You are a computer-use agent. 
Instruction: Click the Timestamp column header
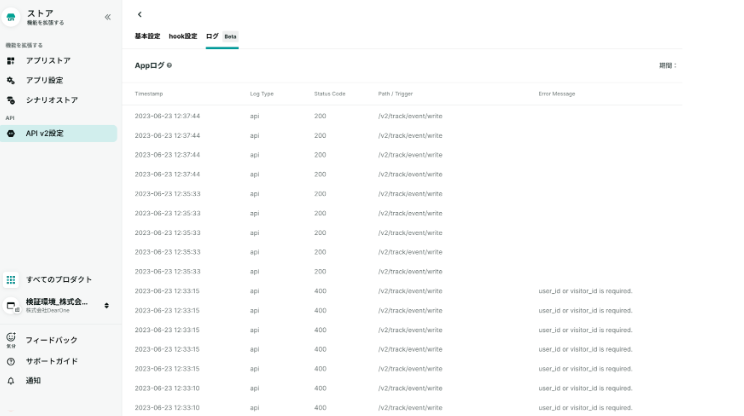point(149,94)
